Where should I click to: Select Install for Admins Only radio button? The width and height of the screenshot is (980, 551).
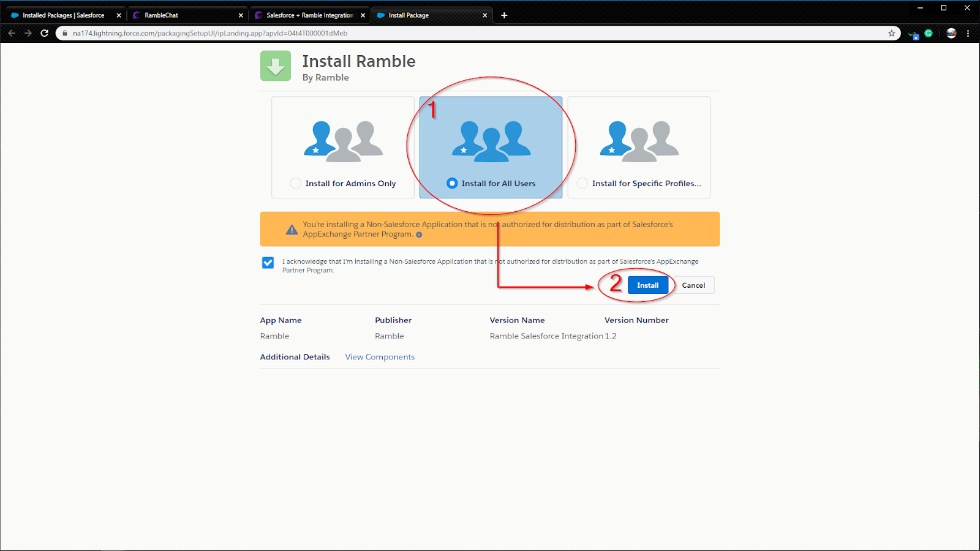[x=295, y=183]
